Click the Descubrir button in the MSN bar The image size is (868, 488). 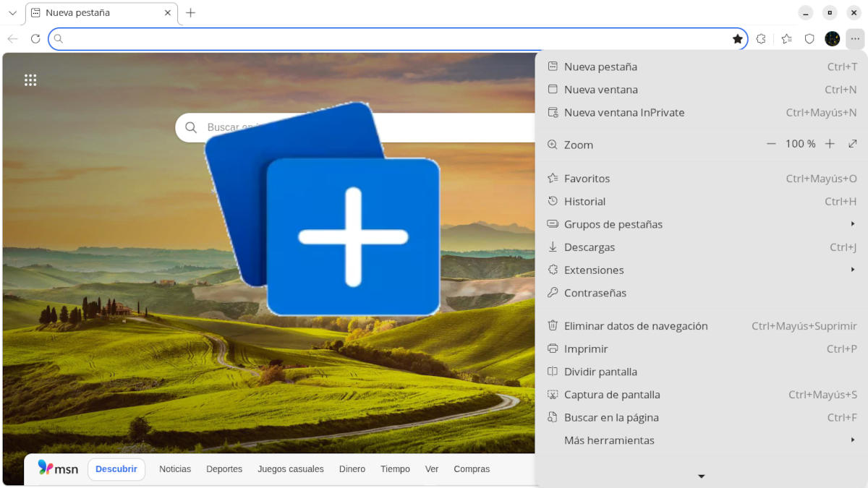click(116, 469)
